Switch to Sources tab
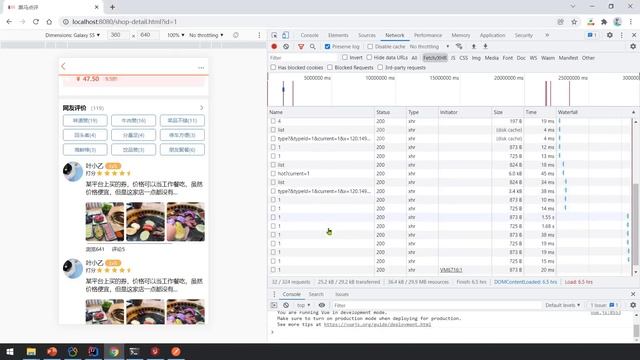The height and width of the screenshot is (360, 640). [367, 36]
